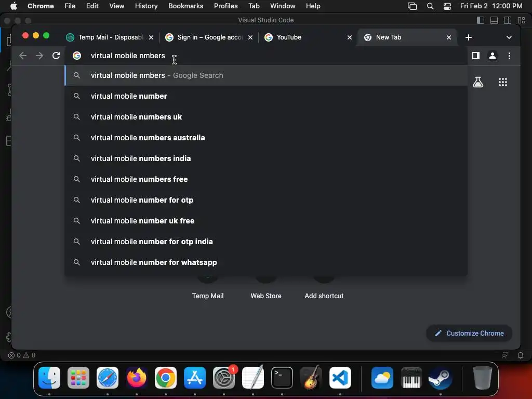Open VS Code notifications bell
The height and width of the screenshot is (399, 532).
(520, 355)
